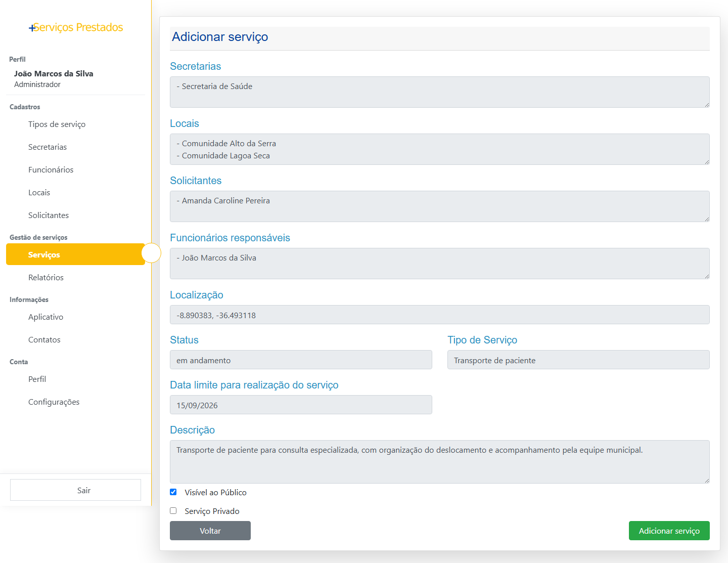
Task: Click the Cadastros section label
Action: tap(25, 107)
